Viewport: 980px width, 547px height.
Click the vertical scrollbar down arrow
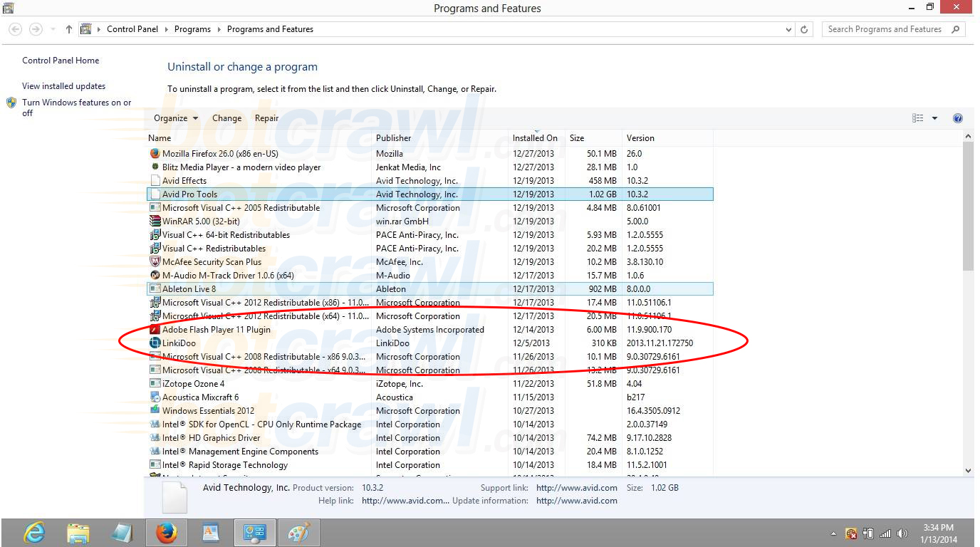(967, 470)
